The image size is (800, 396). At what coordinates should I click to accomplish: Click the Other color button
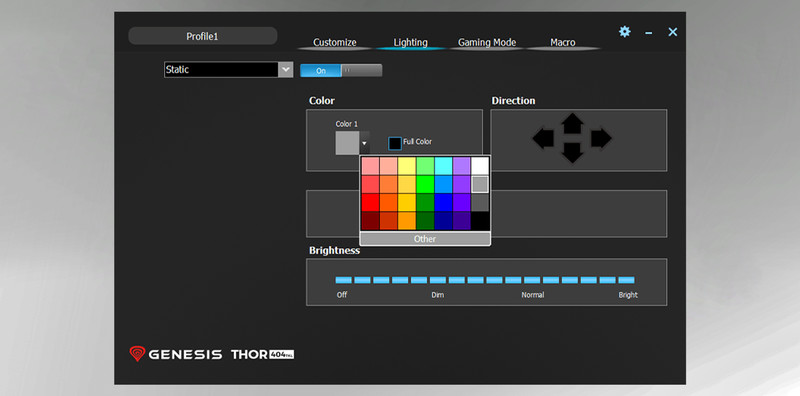[425, 239]
